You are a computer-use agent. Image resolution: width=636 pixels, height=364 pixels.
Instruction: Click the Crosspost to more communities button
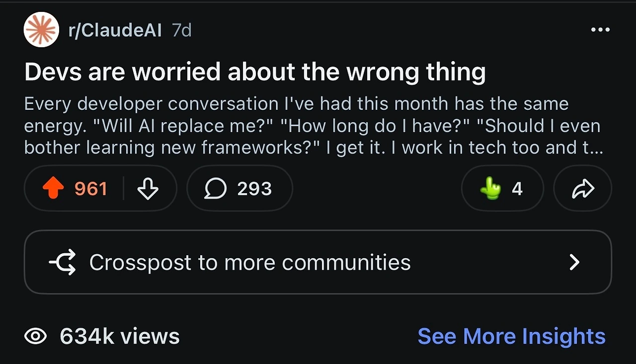[x=318, y=262]
